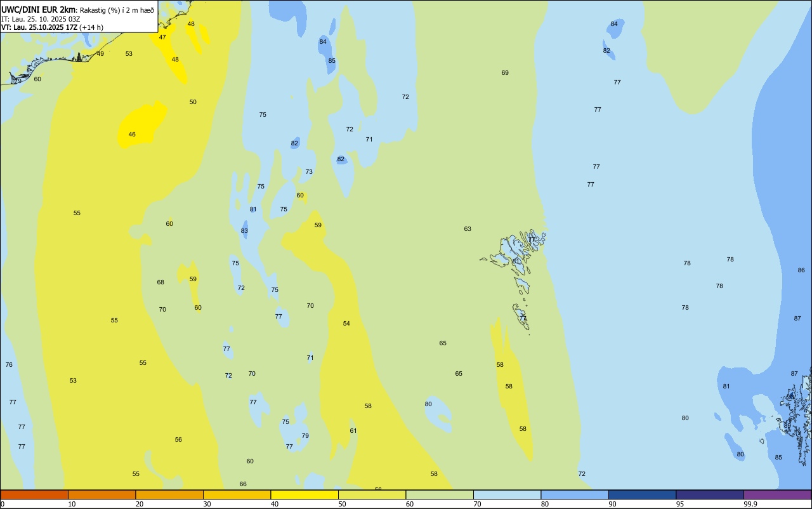Click the humidity value "49" near the coast

[100, 54]
